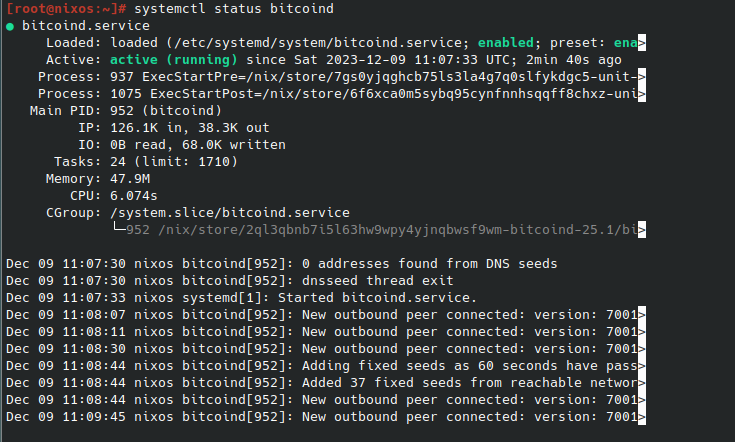Click the truncation arrow on the 11:09:45 log line
The height and width of the screenshot is (442, 735).
[641, 417]
